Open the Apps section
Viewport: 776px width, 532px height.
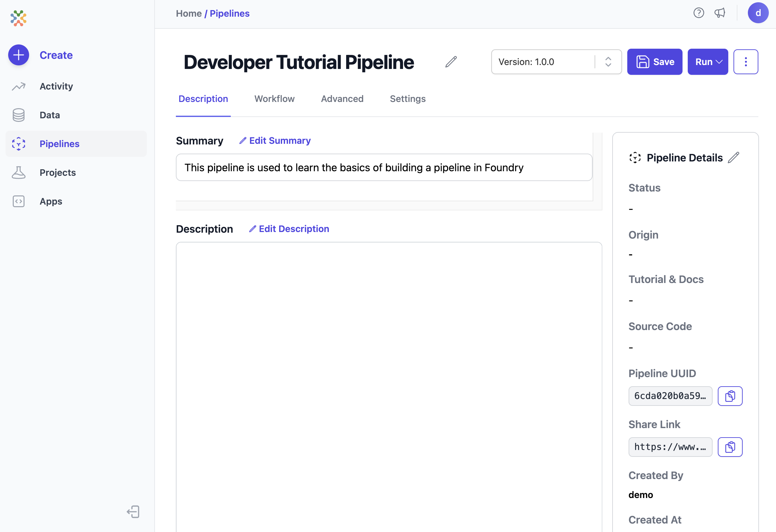tap(51, 201)
